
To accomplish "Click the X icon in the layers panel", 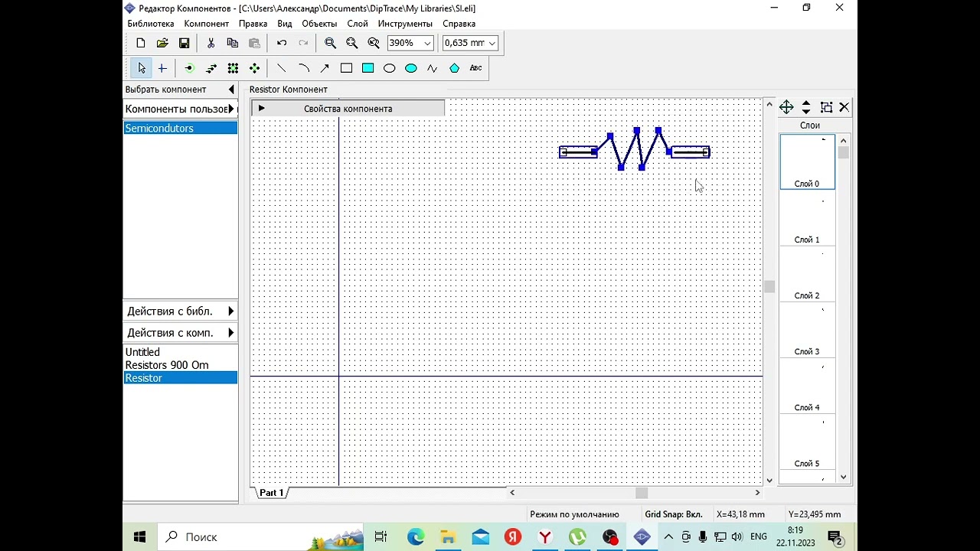I will [x=844, y=107].
